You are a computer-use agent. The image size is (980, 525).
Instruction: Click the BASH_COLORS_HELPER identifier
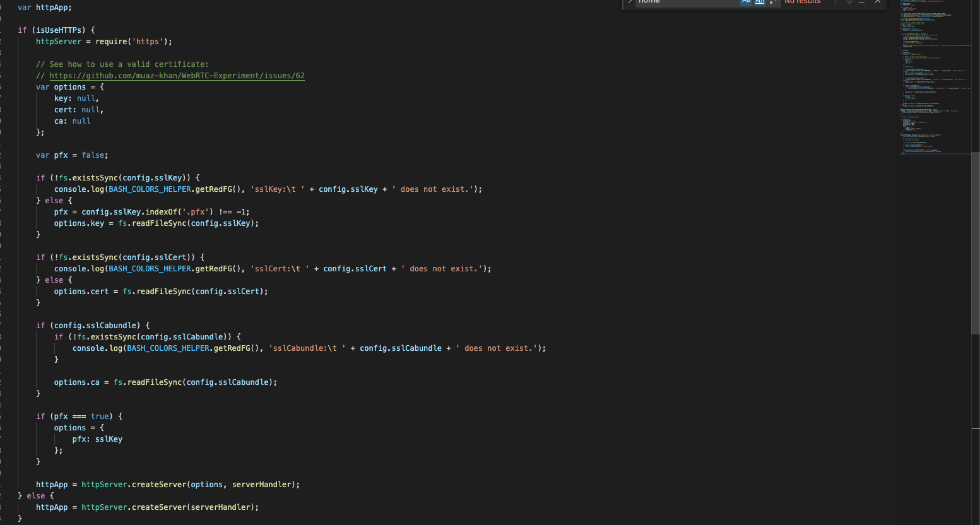coord(149,189)
